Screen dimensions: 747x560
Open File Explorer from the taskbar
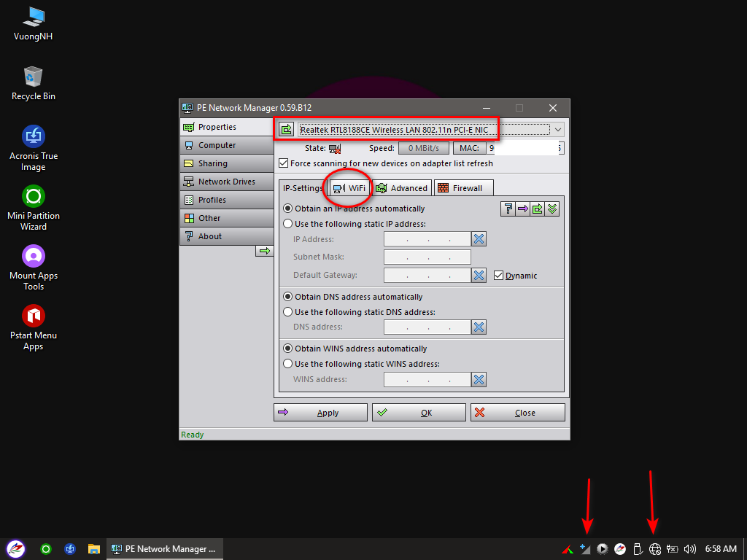94,549
